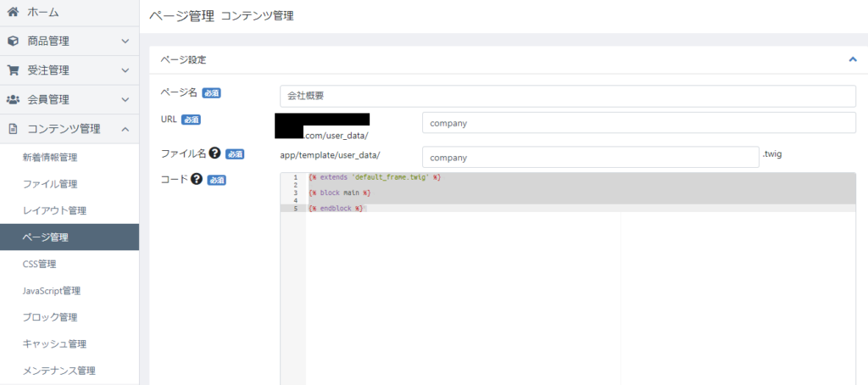Click the order management cart icon
This screenshot has width=868, height=385.
tap(13, 70)
